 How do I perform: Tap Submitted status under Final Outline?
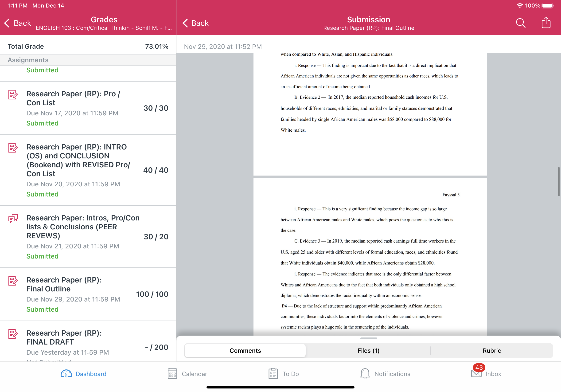point(42,309)
